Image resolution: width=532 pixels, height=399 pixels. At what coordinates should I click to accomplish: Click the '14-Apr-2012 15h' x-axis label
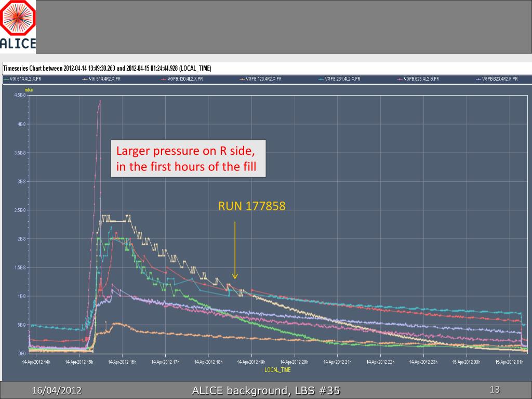79,362
